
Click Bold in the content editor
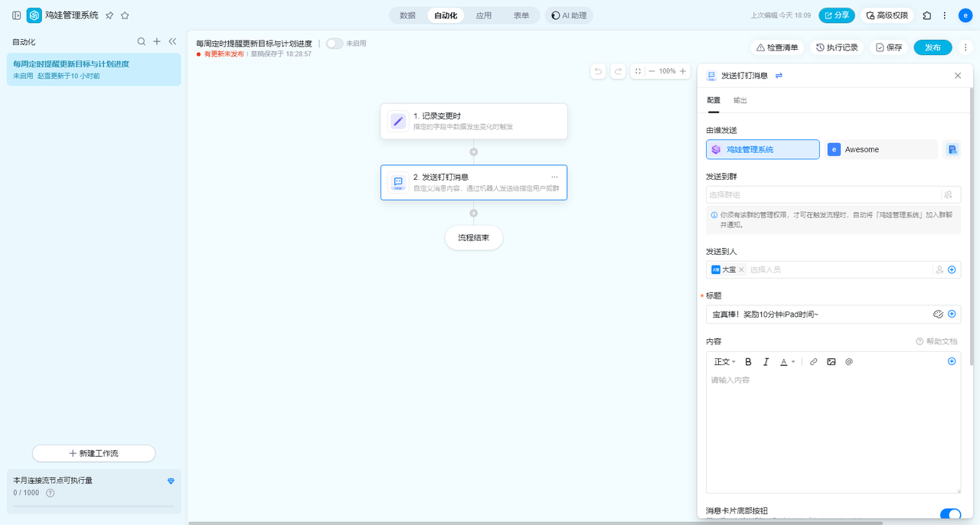(x=748, y=361)
